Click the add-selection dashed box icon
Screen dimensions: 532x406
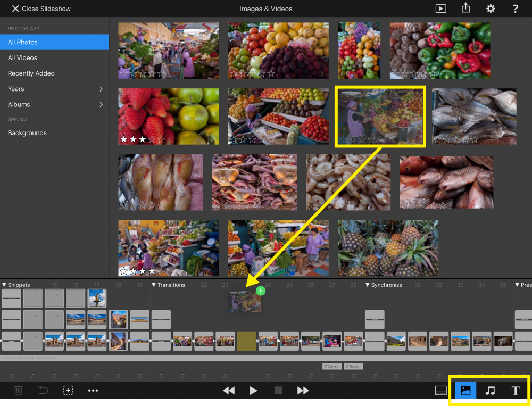tap(68, 391)
